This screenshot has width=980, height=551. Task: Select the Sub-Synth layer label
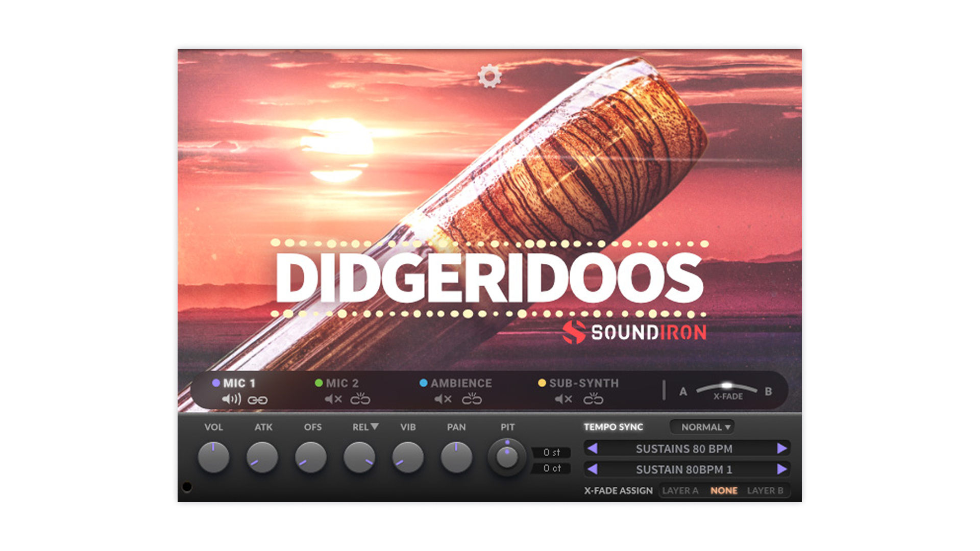(583, 383)
